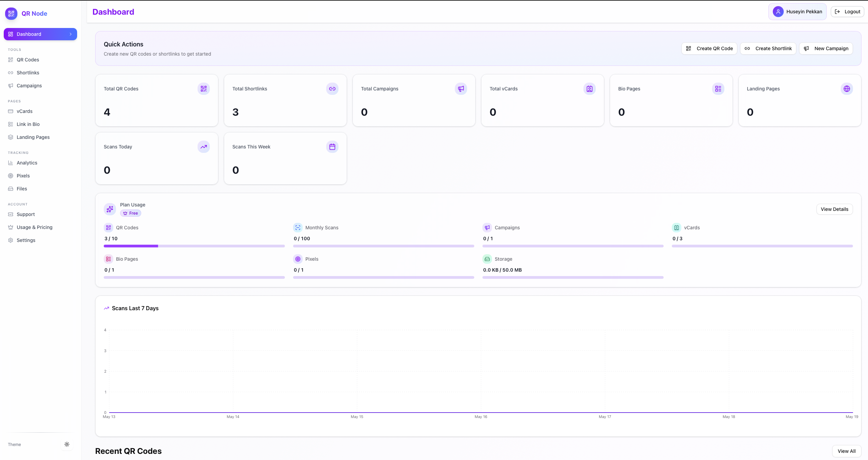This screenshot has height=460, width=868.
Task: Click the user avatar icon
Action: 778,12
